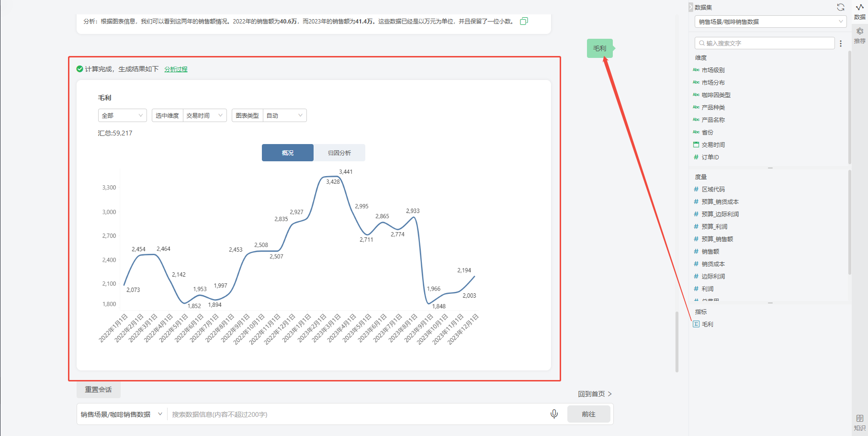This screenshot has width=868, height=436.
Task: Click the refresh dataset icon
Action: point(840,7)
